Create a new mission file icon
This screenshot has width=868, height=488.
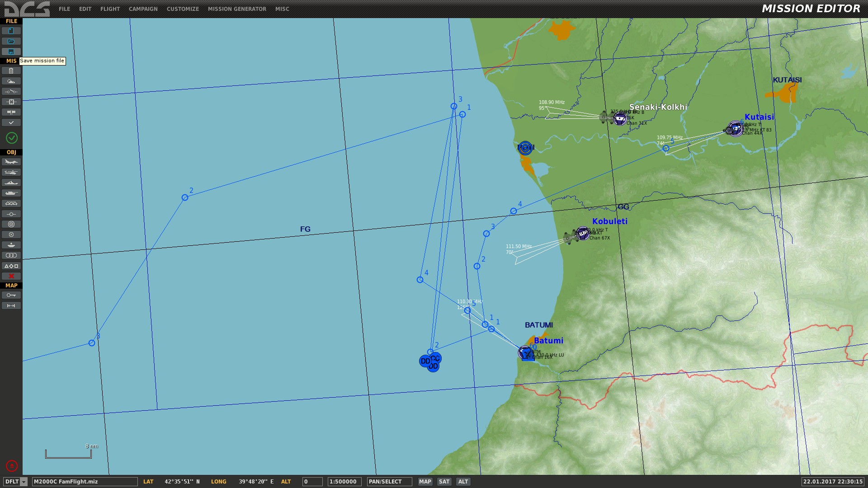click(x=11, y=31)
